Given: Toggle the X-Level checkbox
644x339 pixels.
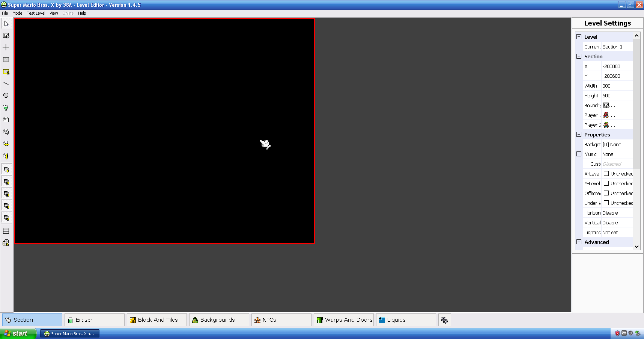Looking at the screenshot, I should (607, 174).
